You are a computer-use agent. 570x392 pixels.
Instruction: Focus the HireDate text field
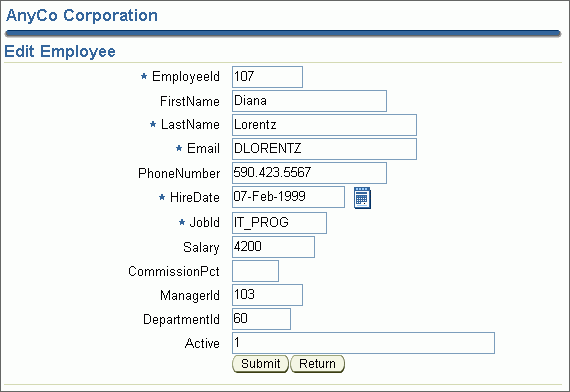click(288, 197)
